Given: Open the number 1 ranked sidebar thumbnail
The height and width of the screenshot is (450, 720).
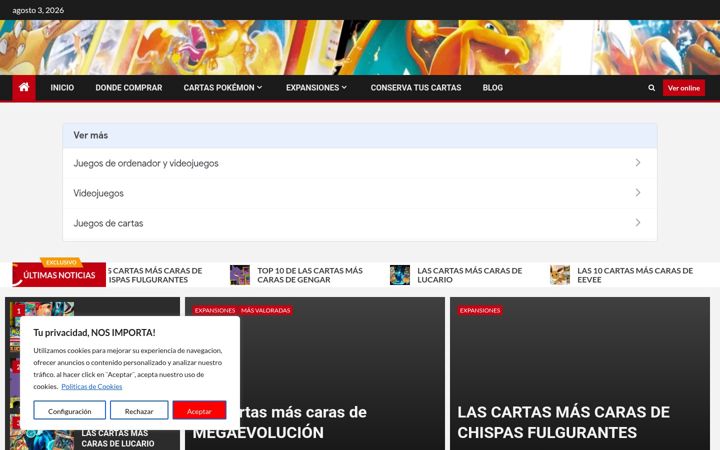Looking at the screenshot, I should click(42, 309).
